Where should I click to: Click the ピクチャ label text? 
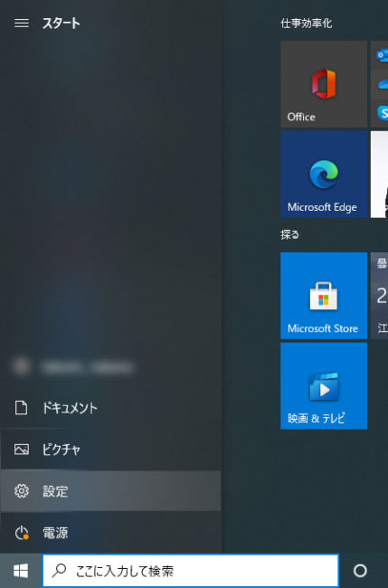pyautogui.click(x=62, y=450)
